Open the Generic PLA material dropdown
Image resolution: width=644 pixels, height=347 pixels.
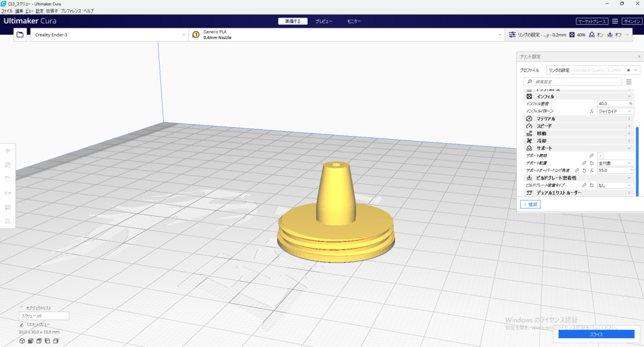(x=347, y=35)
